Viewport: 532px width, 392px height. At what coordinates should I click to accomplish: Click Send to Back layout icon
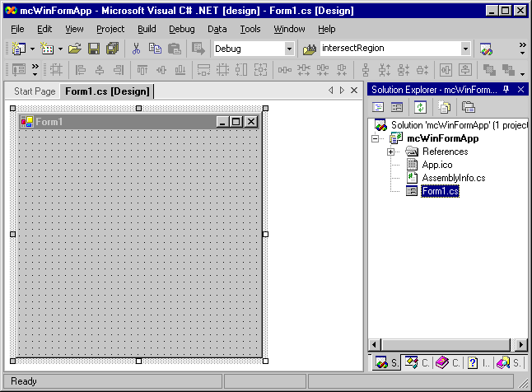coord(508,70)
